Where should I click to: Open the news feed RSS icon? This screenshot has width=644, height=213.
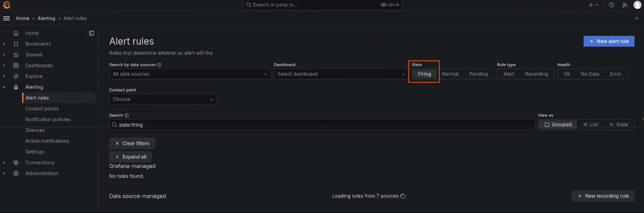625,5
